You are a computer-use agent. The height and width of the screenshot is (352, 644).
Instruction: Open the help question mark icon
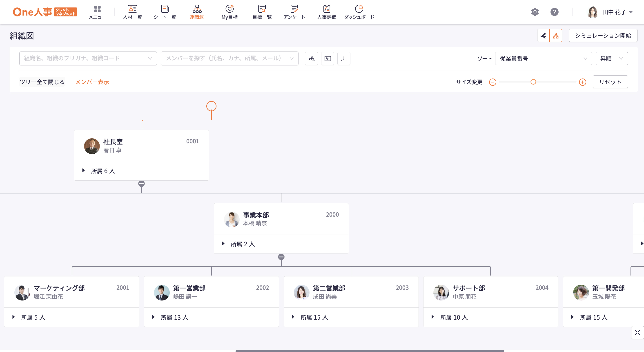[x=554, y=12]
